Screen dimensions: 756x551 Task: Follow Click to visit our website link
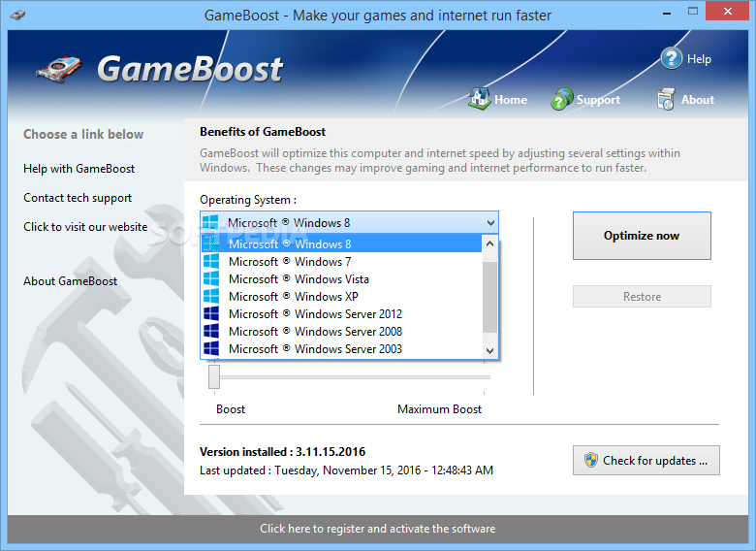click(x=85, y=227)
